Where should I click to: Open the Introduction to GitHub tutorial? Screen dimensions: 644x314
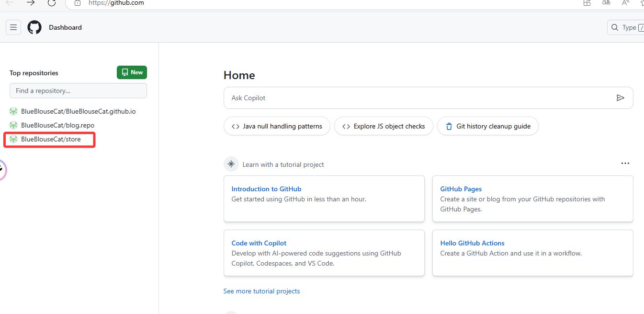[x=266, y=189]
